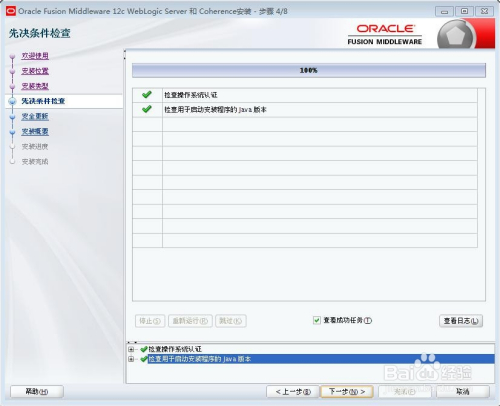
Task: Click step bullet next to 安装类型
Action: tap(13, 86)
